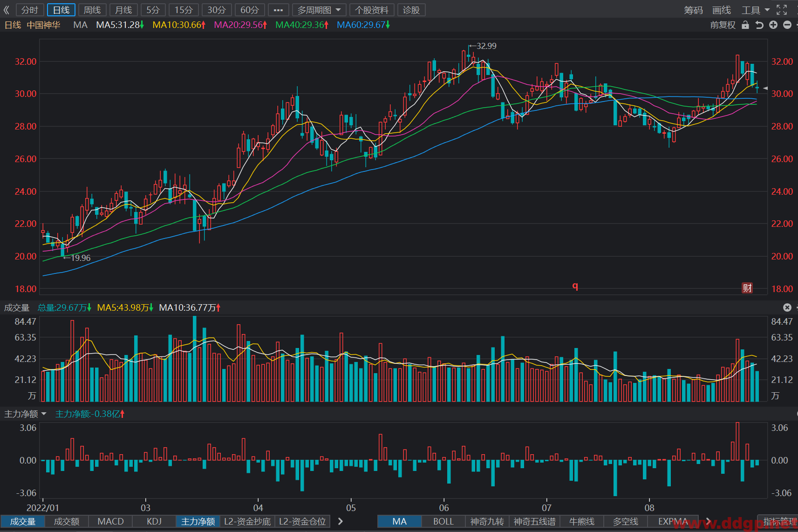Screen dimensions: 798x532
Task: Switch chart period to 周线
Action: tap(92, 10)
